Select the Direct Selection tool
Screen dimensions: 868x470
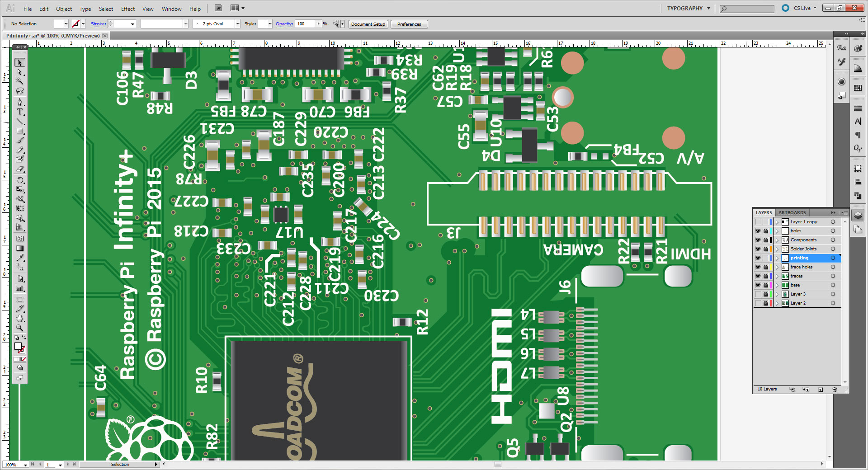[20, 72]
